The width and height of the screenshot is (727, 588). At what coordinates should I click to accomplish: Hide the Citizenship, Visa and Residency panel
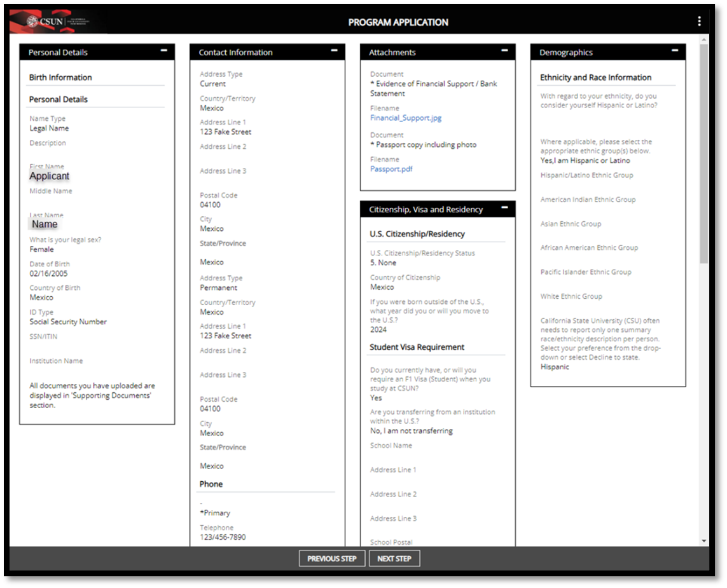click(505, 207)
